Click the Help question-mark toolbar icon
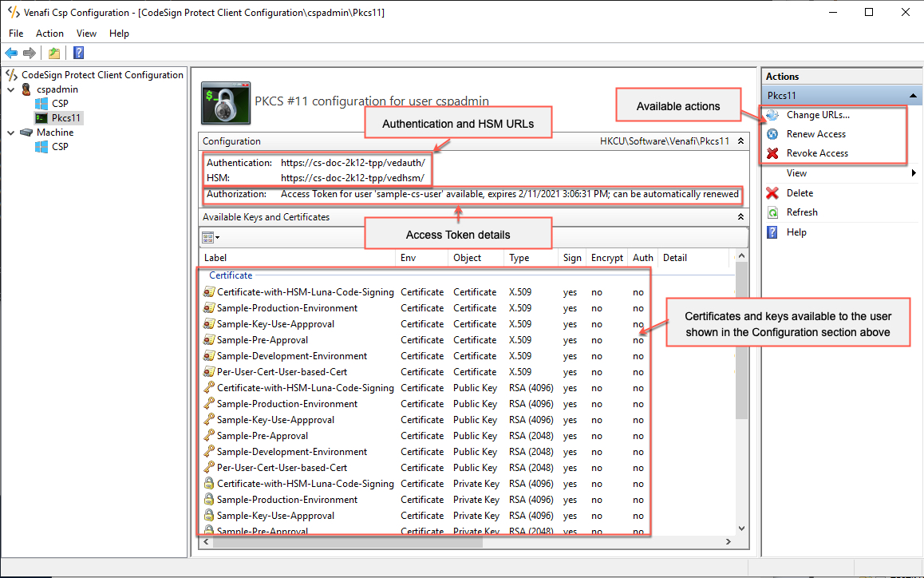The height and width of the screenshot is (578, 924). pos(77,52)
